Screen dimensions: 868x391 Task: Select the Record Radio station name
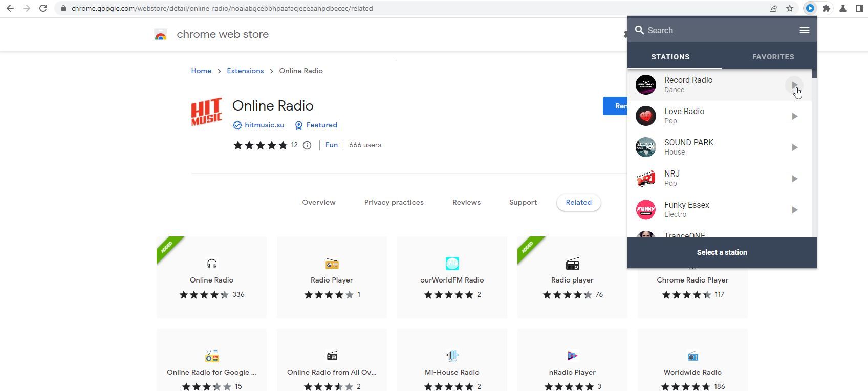(688, 80)
